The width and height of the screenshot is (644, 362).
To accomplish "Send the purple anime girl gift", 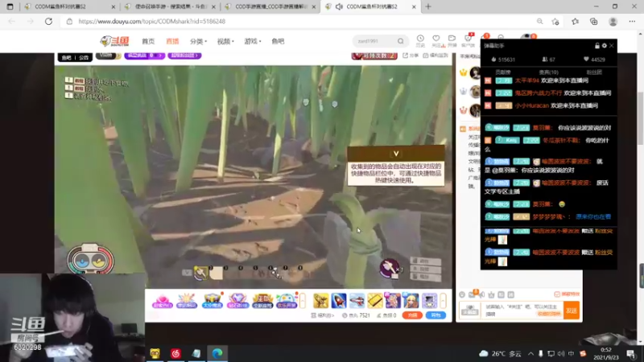I will click(393, 301).
